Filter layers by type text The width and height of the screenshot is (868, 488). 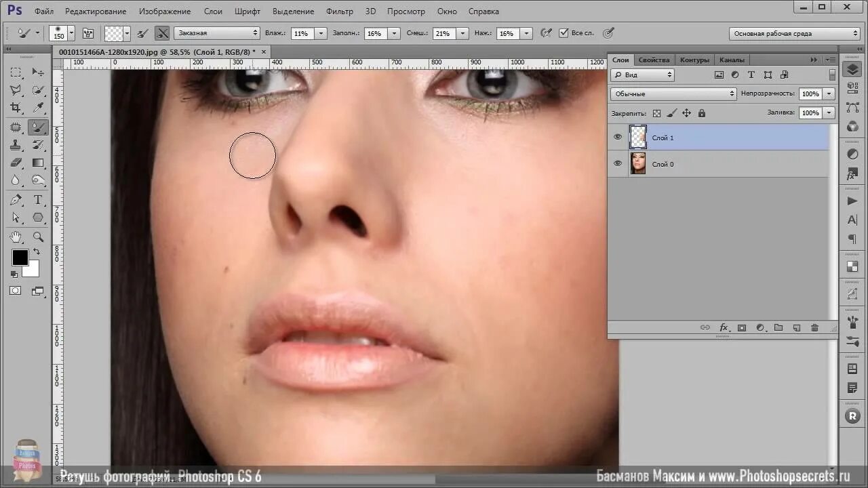pos(751,75)
